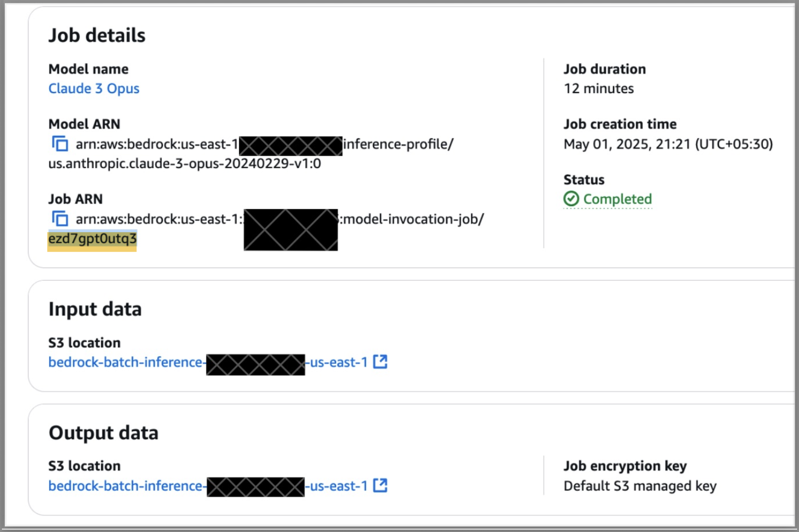799x532 pixels.
Task: Click the highlighted job ID ezd7gpt0utq3
Action: click(x=92, y=239)
